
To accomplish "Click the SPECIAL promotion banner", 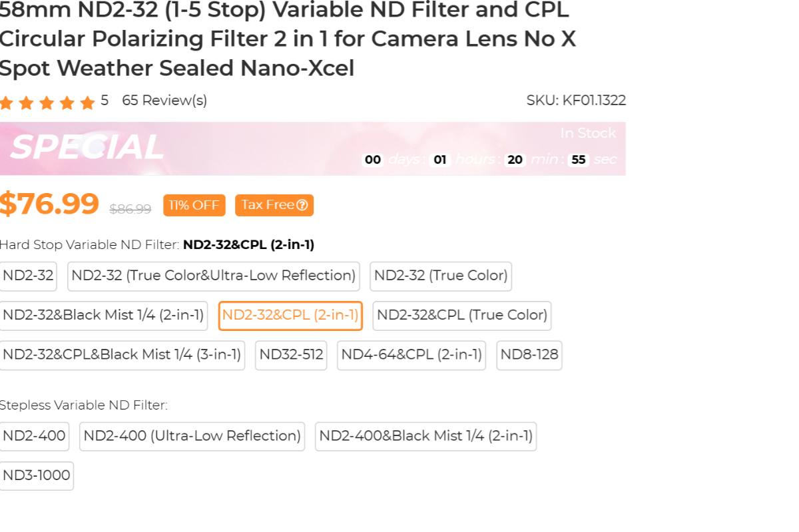I will (x=87, y=148).
